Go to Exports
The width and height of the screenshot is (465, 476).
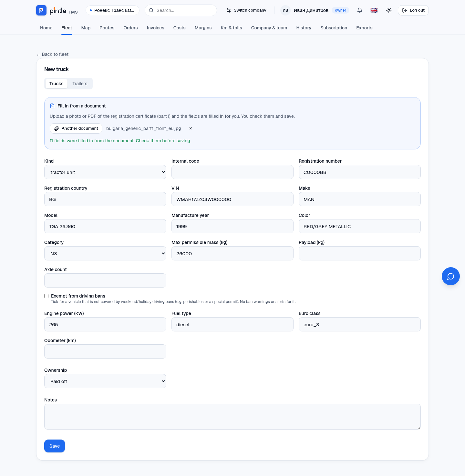[364, 28]
